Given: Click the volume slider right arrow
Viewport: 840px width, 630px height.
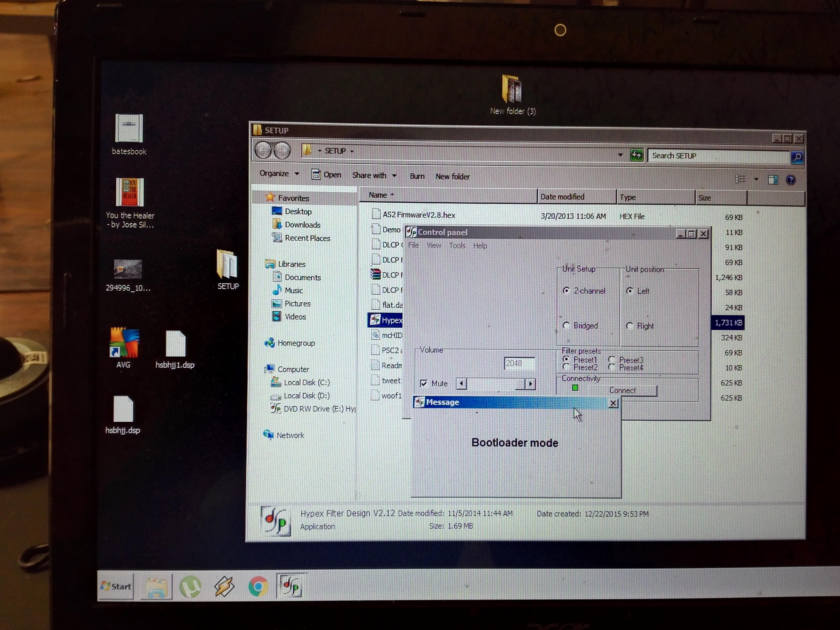Looking at the screenshot, I should (x=530, y=384).
